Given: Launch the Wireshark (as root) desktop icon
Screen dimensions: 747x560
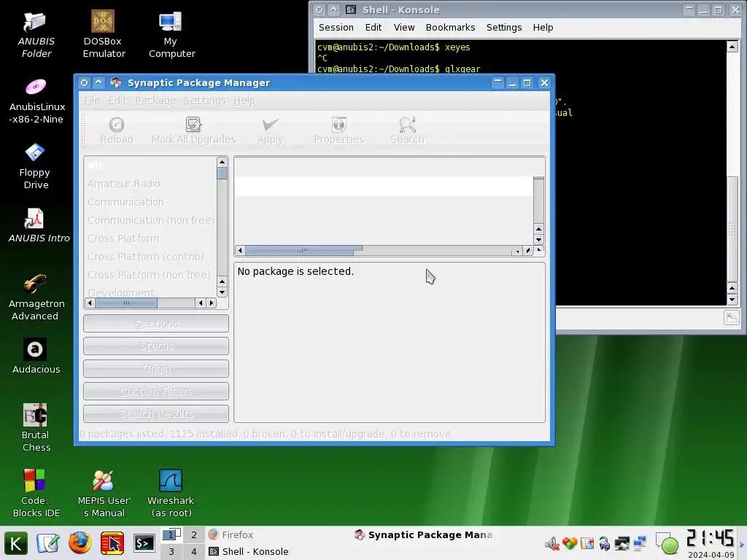Looking at the screenshot, I should point(171,481).
